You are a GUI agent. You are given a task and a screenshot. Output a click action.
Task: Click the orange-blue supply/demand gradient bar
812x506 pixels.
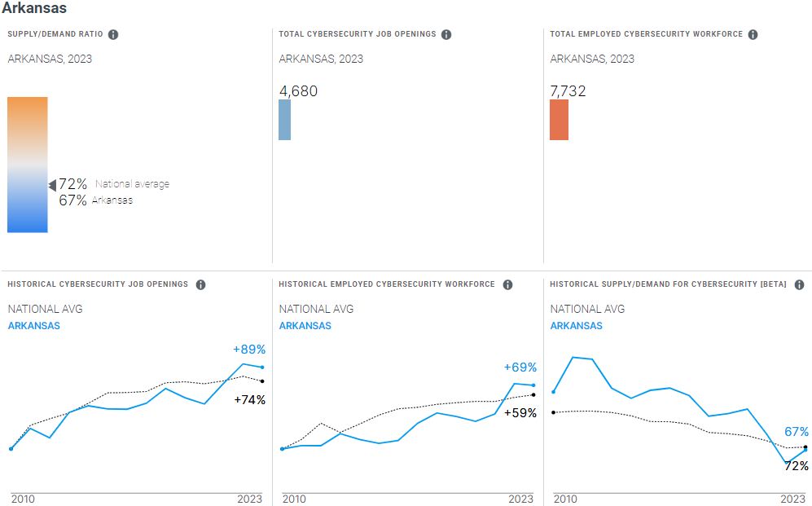pyautogui.click(x=28, y=165)
